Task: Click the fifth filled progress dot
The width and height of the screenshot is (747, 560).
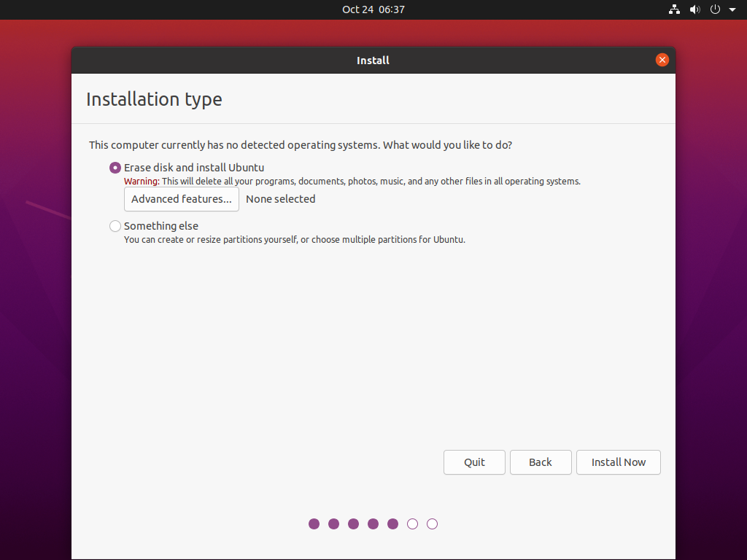Action: (x=392, y=524)
